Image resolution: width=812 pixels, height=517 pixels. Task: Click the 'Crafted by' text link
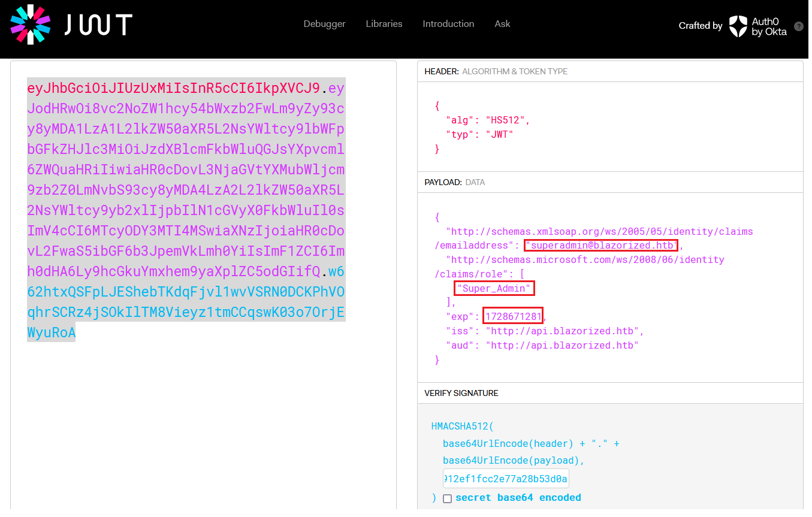700,26
